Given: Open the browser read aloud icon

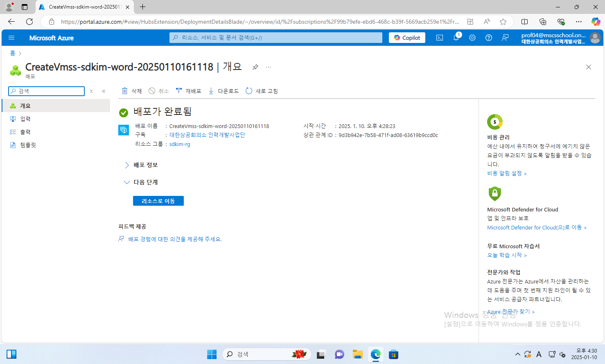Looking at the screenshot, I should point(487,22).
